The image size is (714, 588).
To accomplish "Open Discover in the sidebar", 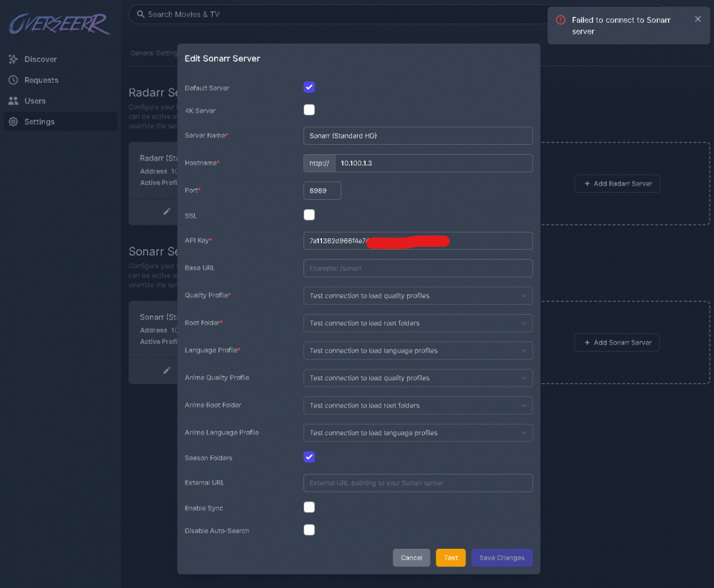I will (x=60, y=59).
